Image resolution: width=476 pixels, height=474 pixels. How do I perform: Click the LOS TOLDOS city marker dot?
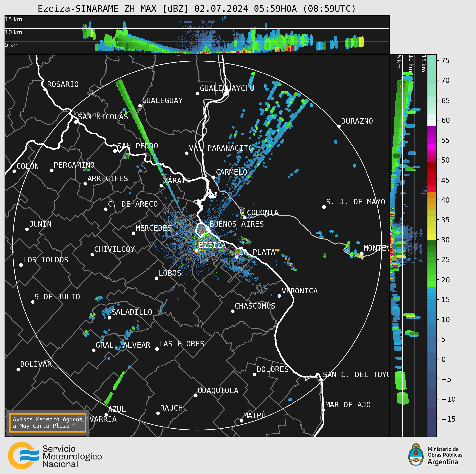click(x=21, y=265)
